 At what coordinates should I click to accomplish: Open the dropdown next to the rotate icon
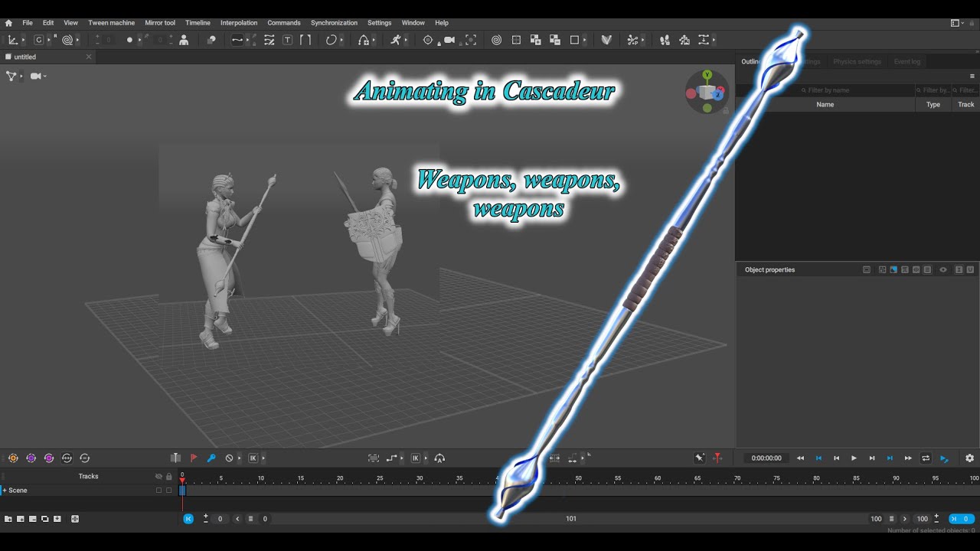tap(341, 41)
